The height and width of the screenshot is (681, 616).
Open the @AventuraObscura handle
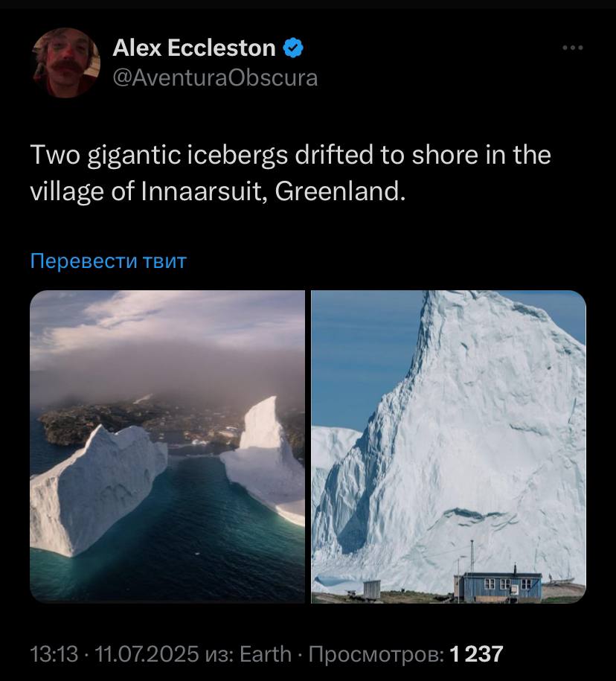(215, 78)
